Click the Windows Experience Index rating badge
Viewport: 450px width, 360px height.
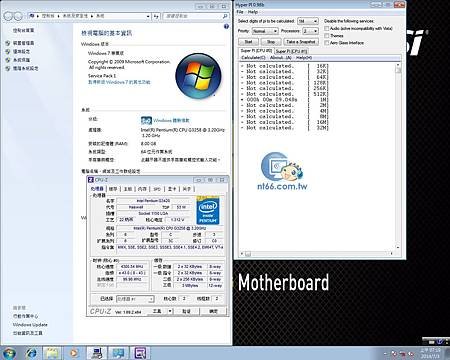pos(146,120)
